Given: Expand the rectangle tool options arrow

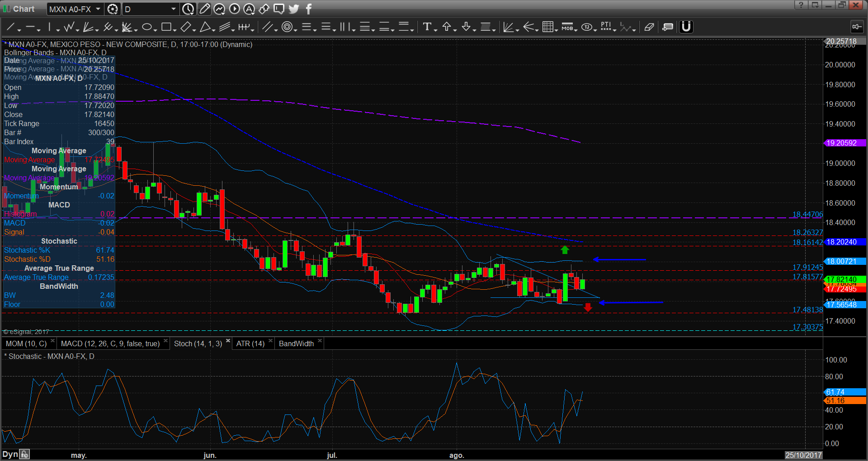Looking at the screenshot, I should [x=175, y=30].
